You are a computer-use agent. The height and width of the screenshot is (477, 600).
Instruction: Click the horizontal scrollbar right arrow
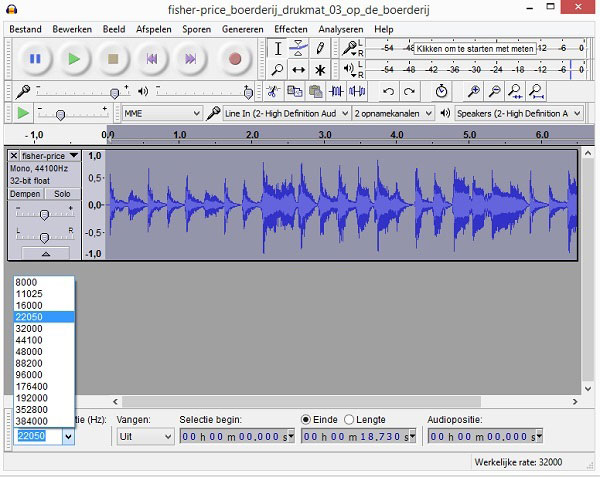pyautogui.click(x=575, y=402)
